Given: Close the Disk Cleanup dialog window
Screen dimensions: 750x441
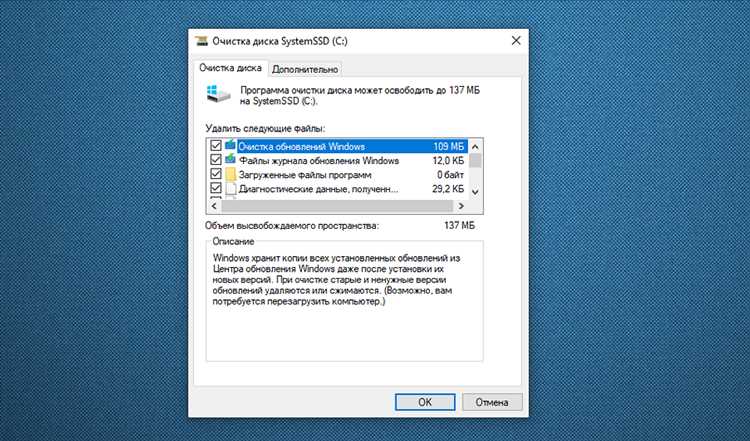Looking at the screenshot, I should [516, 41].
